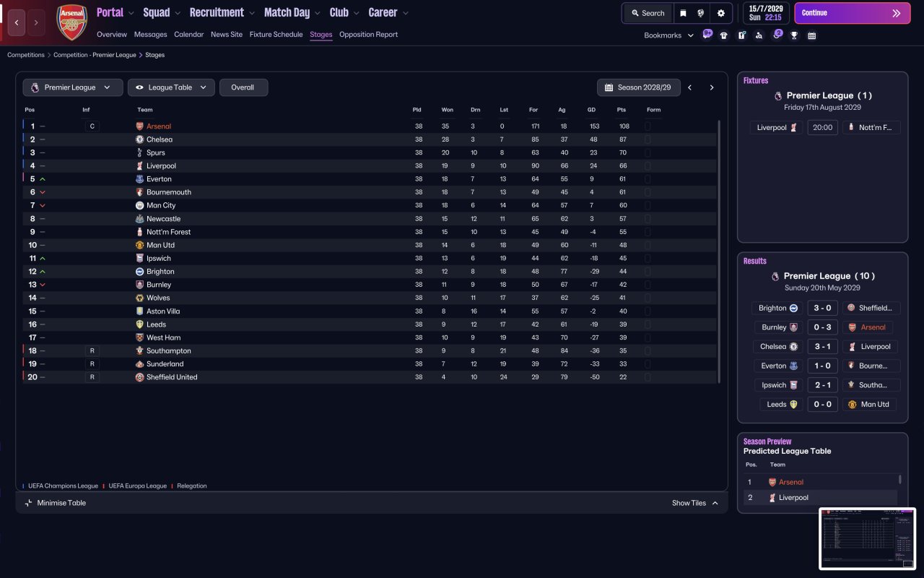Viewport: 924px width, 578px height.
Task: Expand the Squad menu chevron
Action: (x=177, y=13)
